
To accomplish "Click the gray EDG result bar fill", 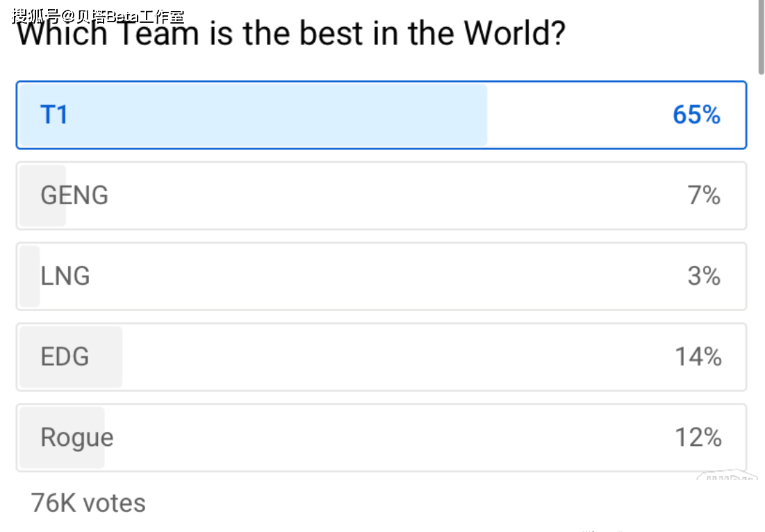I will 71,357.
